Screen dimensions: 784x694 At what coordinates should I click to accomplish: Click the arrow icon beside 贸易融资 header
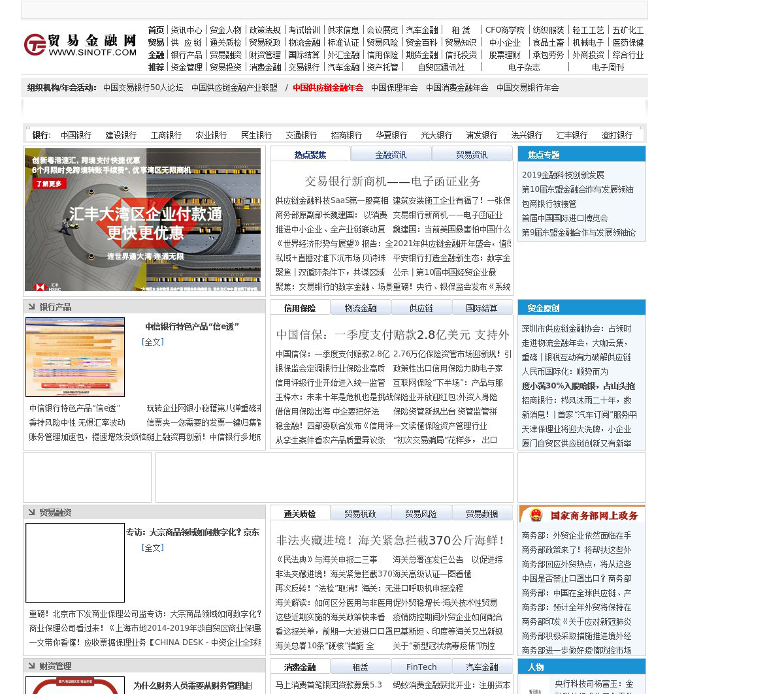[x=31, y=513]
